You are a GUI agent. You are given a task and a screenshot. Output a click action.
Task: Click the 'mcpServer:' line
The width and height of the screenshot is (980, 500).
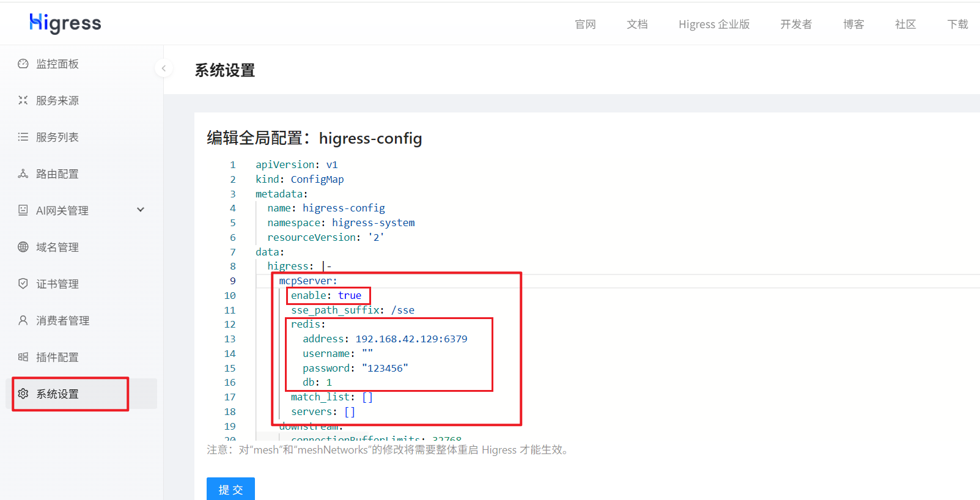pyautogui.click(x=308, y=281)
